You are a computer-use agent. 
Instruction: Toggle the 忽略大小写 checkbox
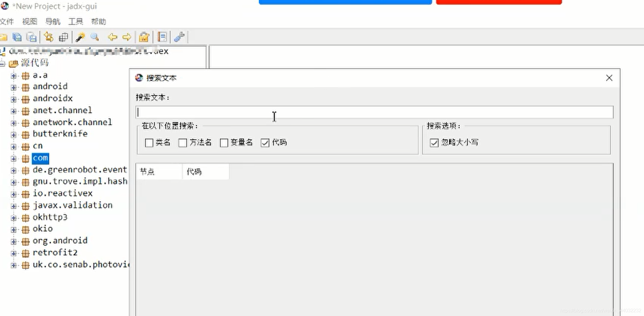tap(434, 143)
